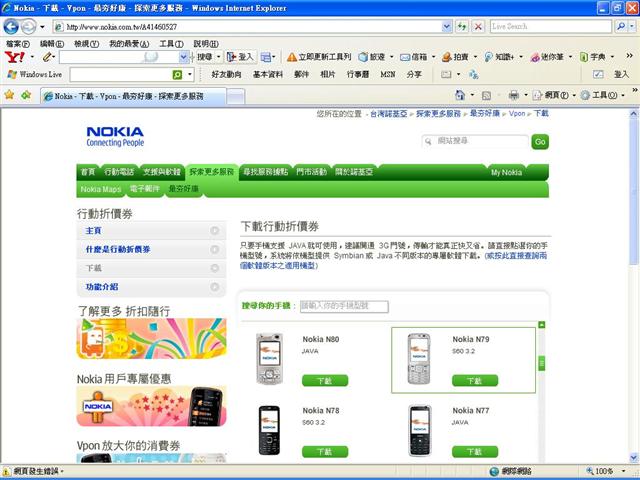
Task: Click the green Windows Live search button
Action: 177,75
